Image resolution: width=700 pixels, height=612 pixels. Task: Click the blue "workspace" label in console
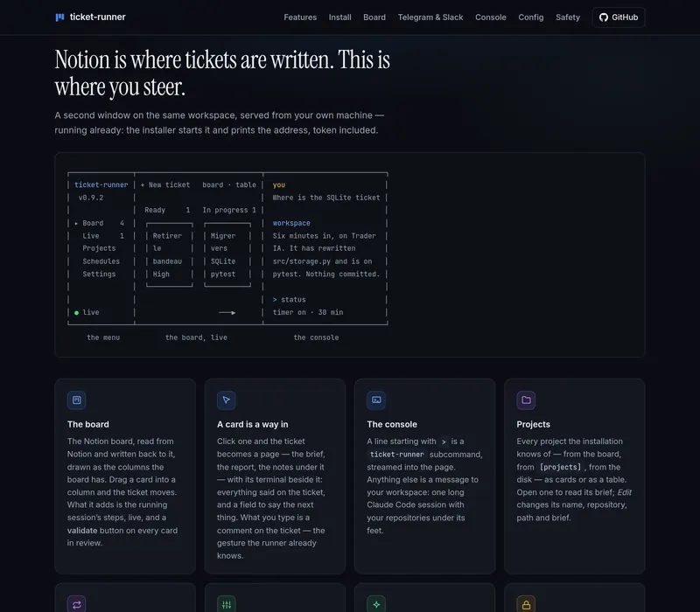point(291,223)
